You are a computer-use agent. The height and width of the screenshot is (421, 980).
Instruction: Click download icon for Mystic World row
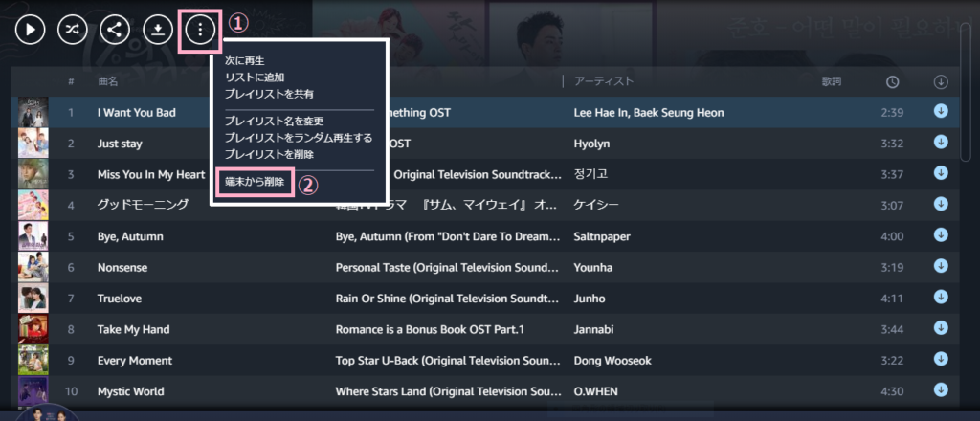[941, 389]
